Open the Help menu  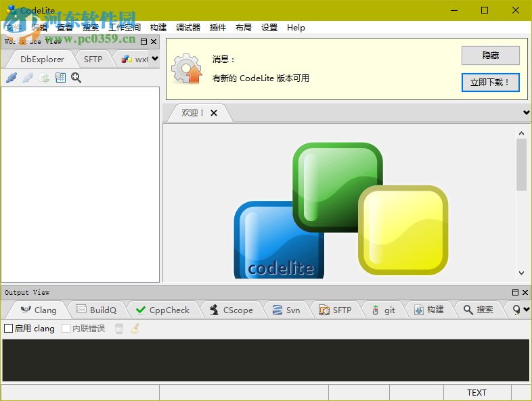coord(296,28)
